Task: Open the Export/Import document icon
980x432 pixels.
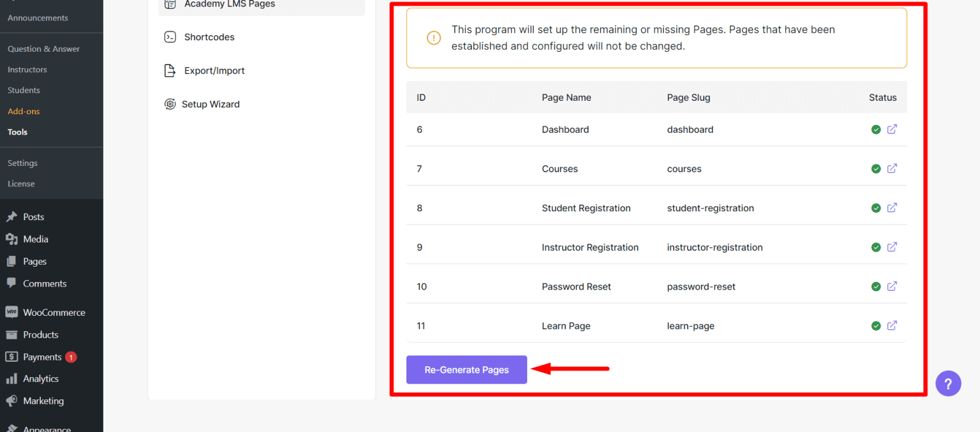Action: click(170, 70)
